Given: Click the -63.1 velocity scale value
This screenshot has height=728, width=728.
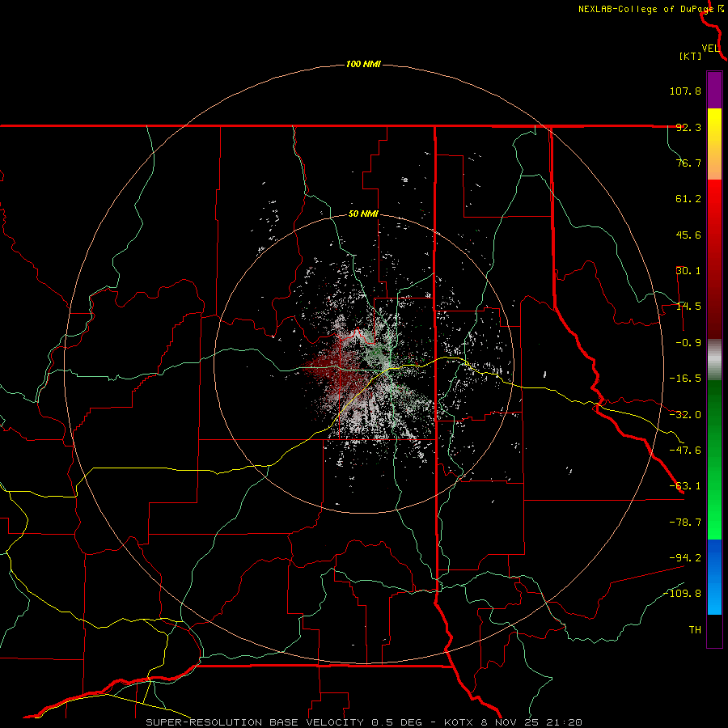Looking at the screenshot, I should [685, 486].
